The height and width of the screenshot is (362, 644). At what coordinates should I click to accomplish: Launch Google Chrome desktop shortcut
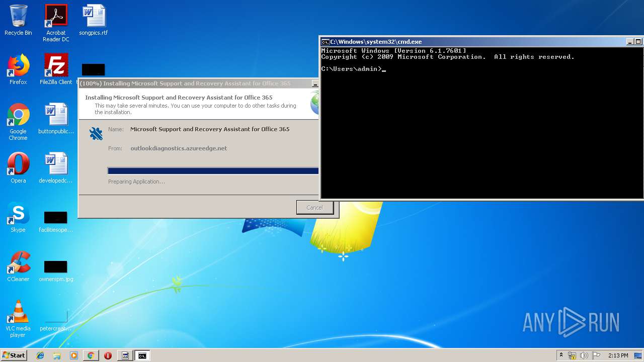[18, 122]
